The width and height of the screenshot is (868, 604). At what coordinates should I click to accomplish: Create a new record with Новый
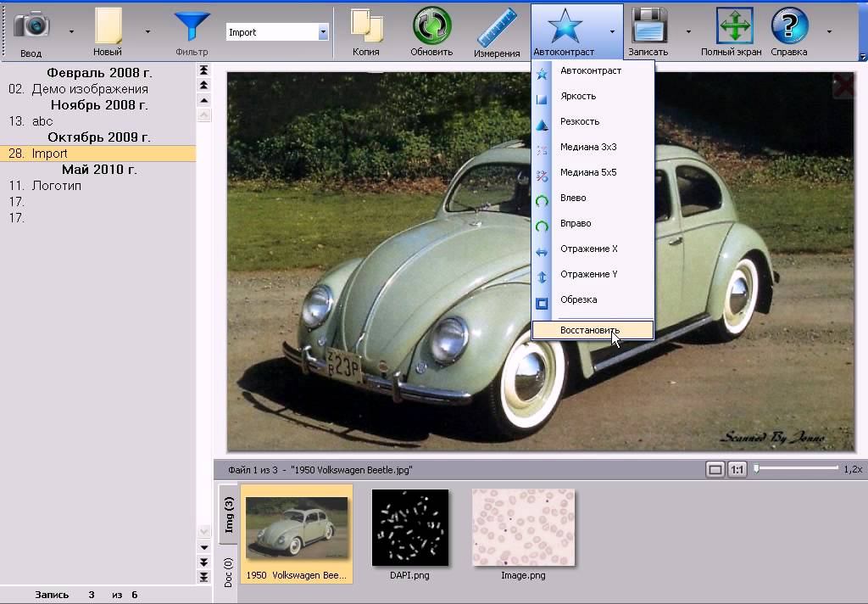click(108, 31)
